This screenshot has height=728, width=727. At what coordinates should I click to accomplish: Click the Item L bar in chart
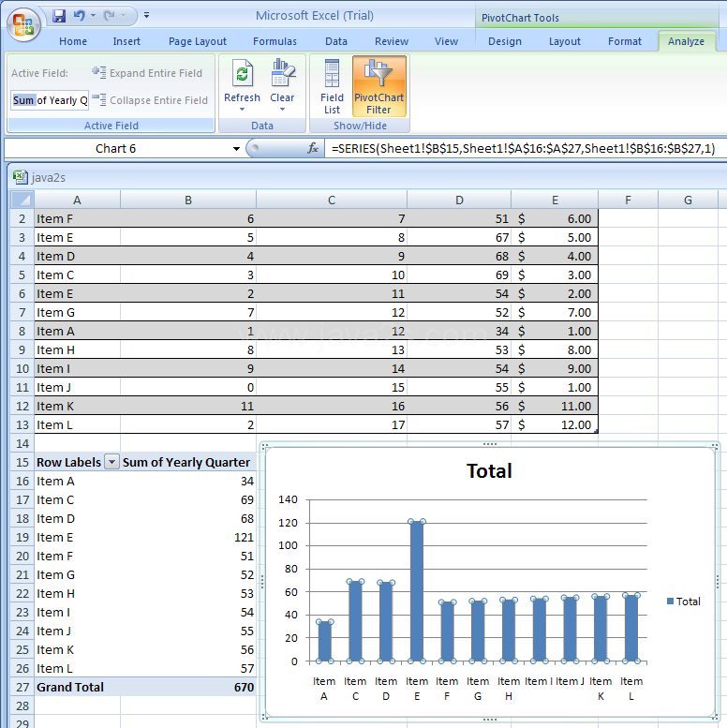pos(631,628)
